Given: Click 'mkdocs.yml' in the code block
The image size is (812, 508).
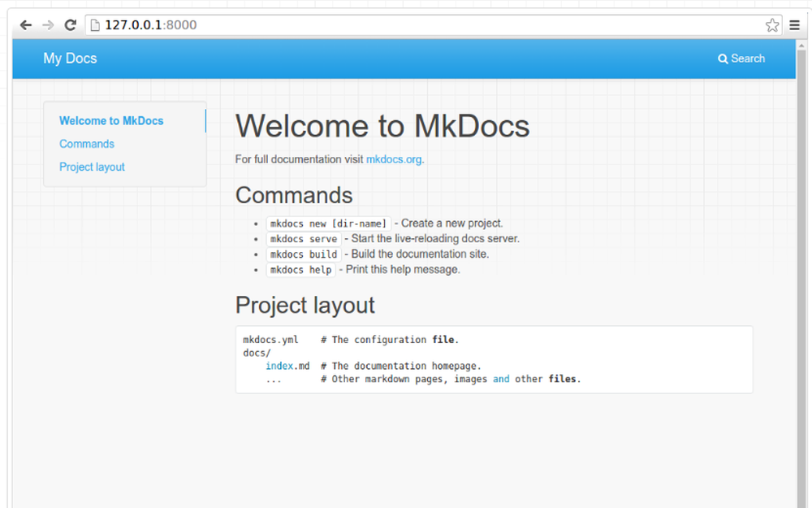Looking at the screenshot, I should (270, 340).
